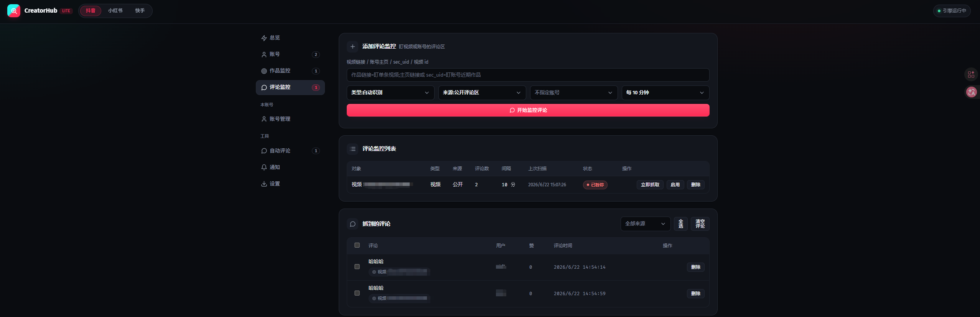Click badge count on 作品监控 item
This screenshot has width=980, height=317.
(316, 71)
